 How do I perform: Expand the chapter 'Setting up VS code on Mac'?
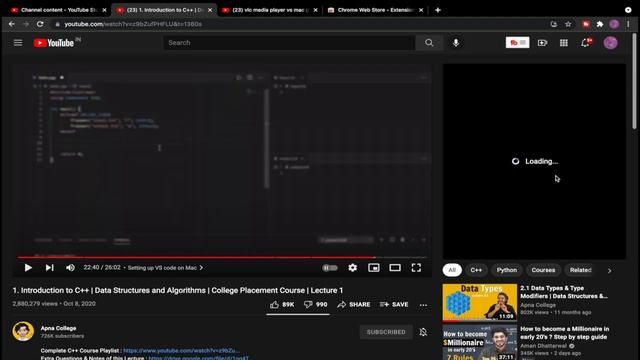(x=165, y=268)
